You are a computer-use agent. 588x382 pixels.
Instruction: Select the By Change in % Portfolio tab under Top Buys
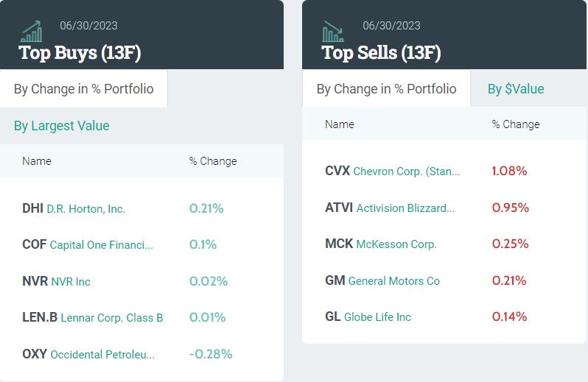83,89
